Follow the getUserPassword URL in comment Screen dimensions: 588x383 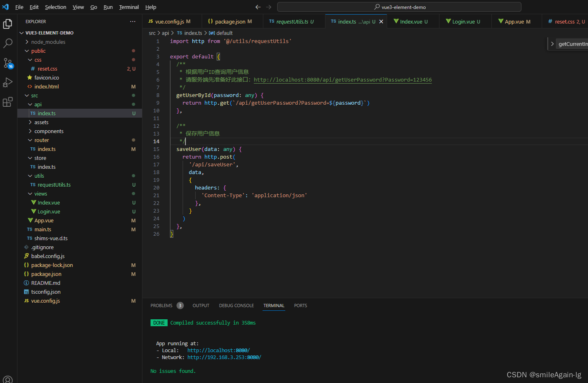coord(343,80)
